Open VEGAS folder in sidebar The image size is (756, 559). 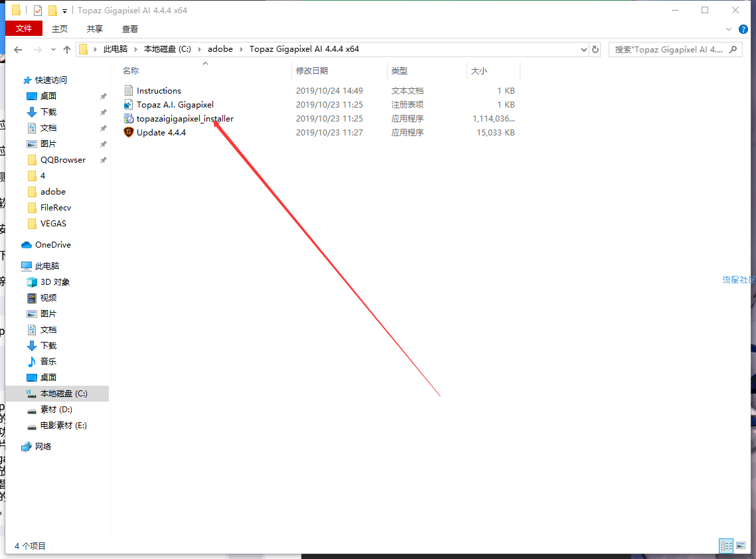pyautogui.click(x=53, y=223)
